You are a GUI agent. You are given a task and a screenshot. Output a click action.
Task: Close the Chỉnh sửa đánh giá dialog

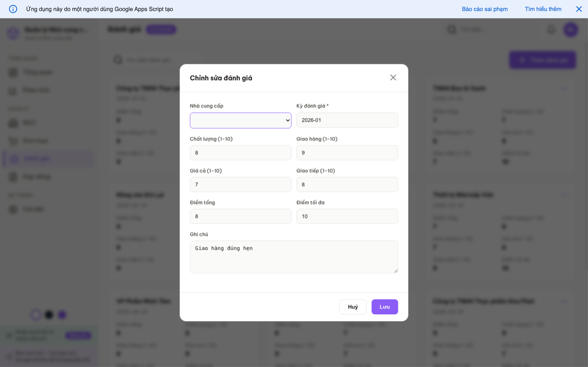[x=393, y=77]
